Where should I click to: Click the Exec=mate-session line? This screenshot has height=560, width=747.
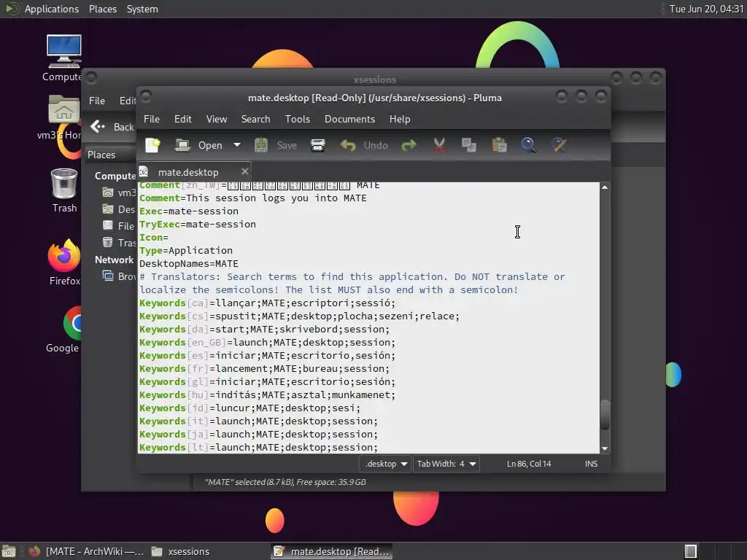(x=189, y=211)
